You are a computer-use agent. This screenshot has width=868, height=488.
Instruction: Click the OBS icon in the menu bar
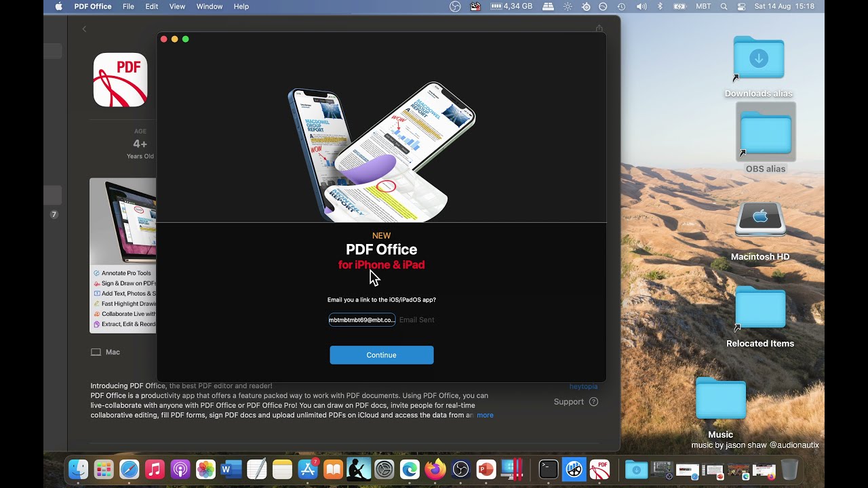pyautogui.click(x=455, y=6)
